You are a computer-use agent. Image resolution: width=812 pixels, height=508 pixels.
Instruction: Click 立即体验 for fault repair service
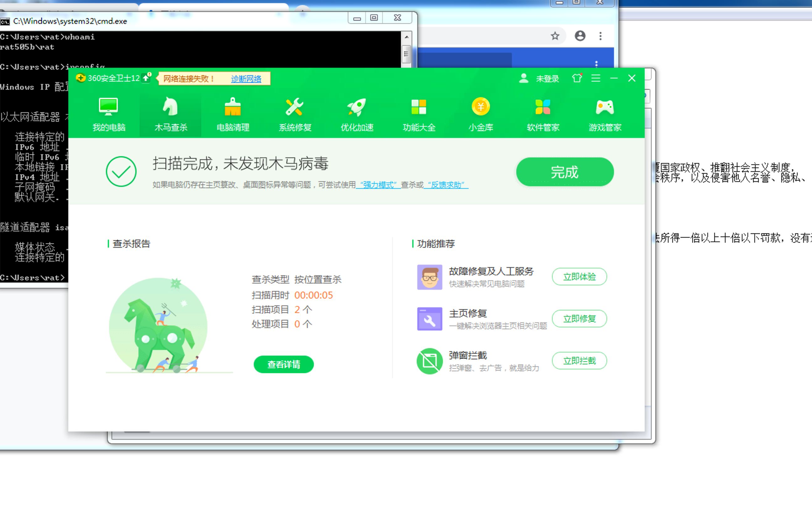579,277
